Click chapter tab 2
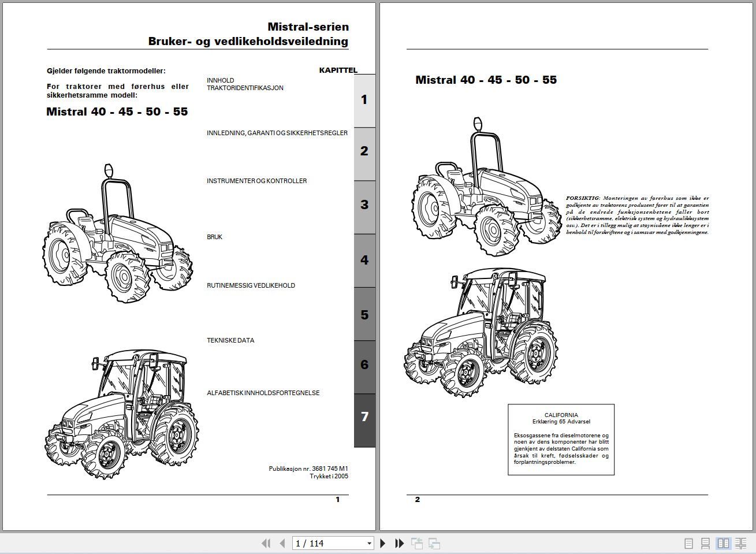 (x=364, y=154)
